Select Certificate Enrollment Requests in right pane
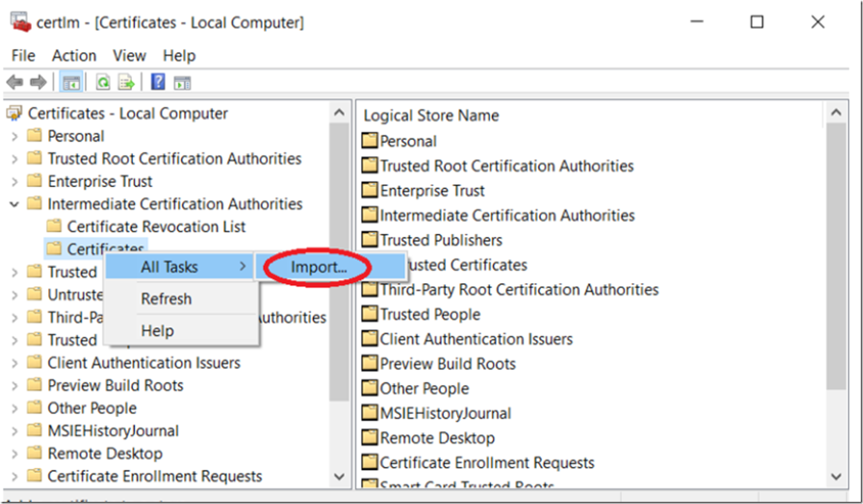The height and width of the screenshot is (504, 863). tap(487, 462)
